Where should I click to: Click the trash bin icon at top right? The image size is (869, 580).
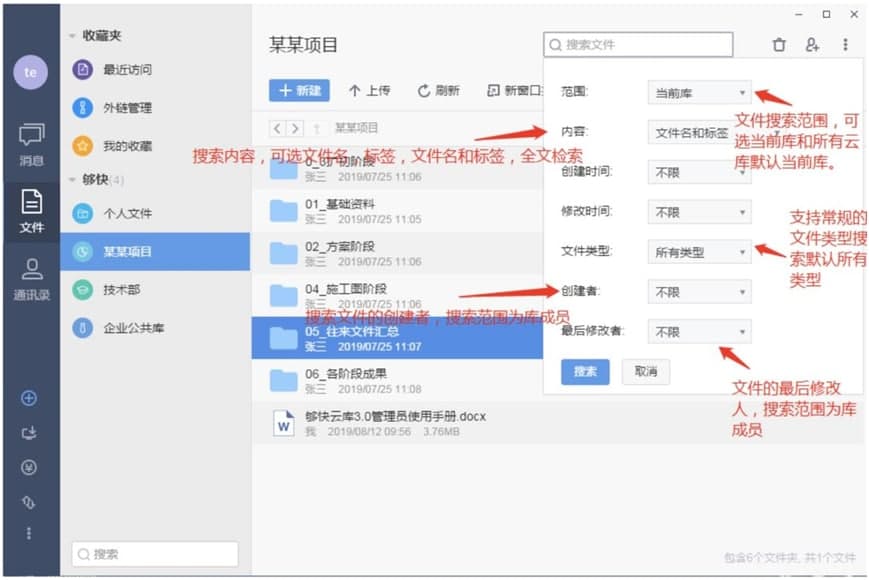tap(779, 45)
